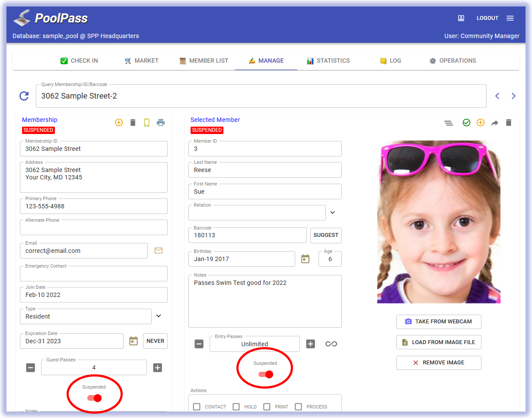Click LOAD FROM IMAGE FILE button

(439, 342)
